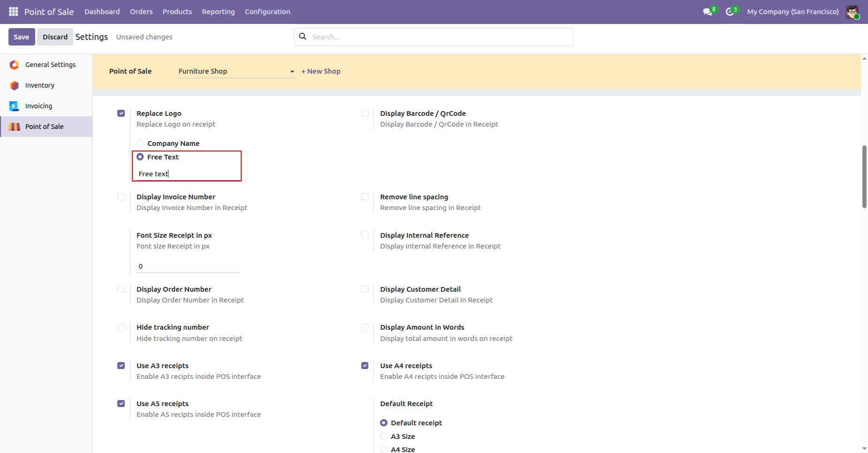
Task: Click the Save button
Action: (22, 37)
